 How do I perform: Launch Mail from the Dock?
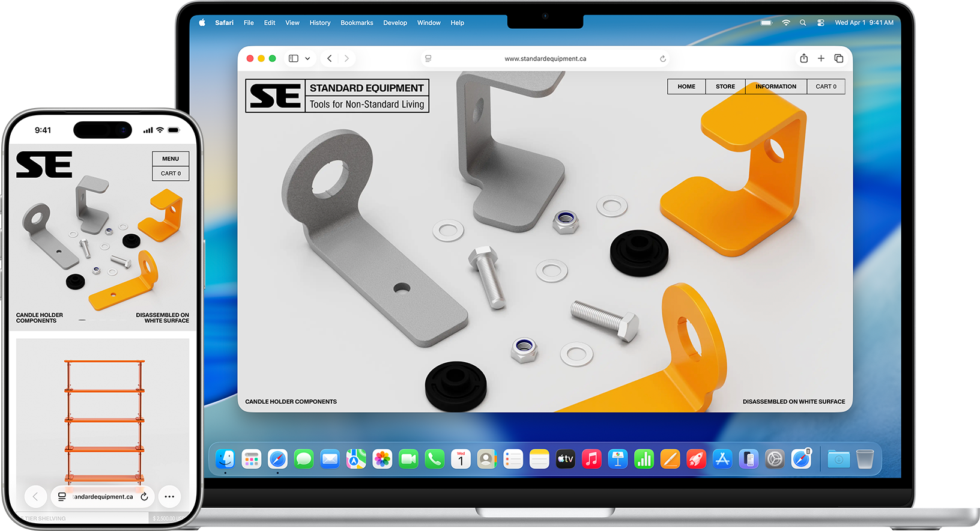tap(330, 460)
